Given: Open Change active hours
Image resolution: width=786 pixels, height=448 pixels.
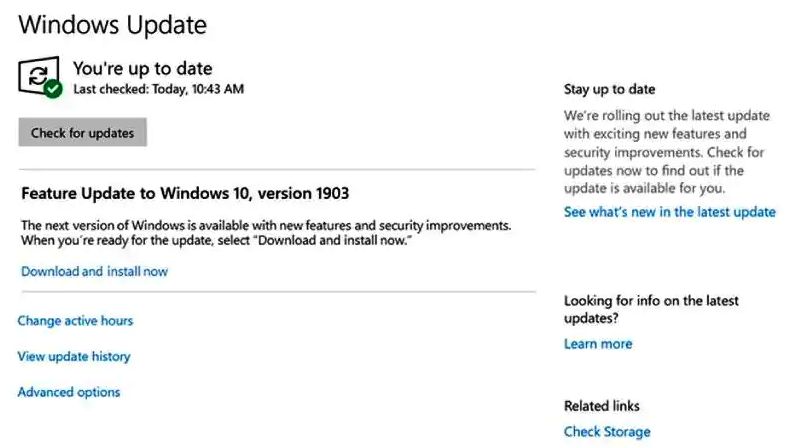Looking at the screenshot, I should [x=75, y=321].
